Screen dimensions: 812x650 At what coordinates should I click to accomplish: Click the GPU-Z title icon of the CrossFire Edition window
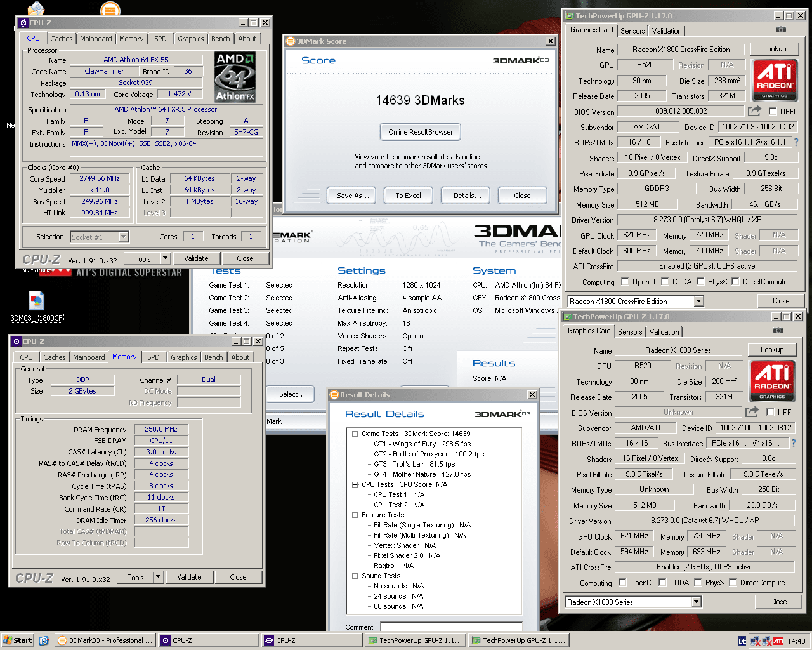pyautogui.click(x=569, y=16)
